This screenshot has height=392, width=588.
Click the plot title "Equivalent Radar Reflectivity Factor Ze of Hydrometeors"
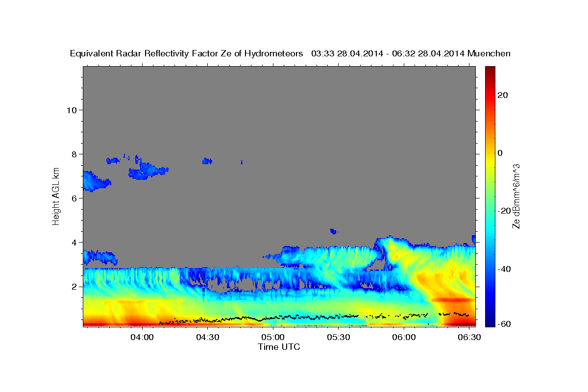[x=187, y=53]
